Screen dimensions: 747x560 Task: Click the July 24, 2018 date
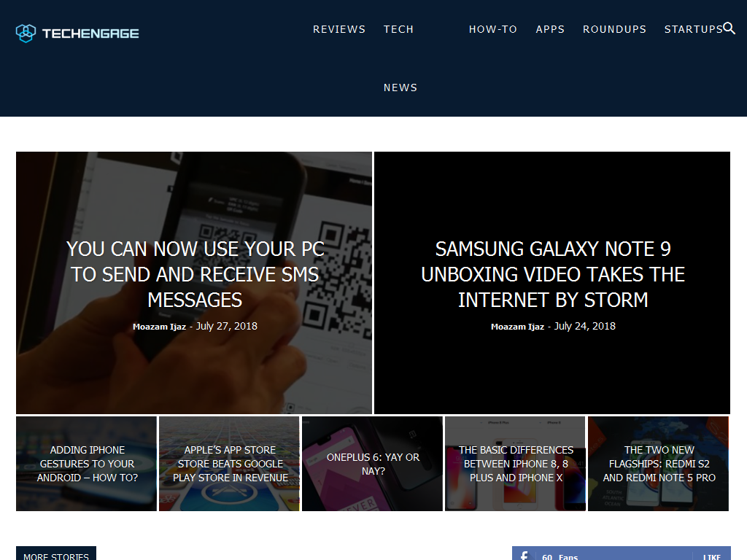tap(585, 326)
